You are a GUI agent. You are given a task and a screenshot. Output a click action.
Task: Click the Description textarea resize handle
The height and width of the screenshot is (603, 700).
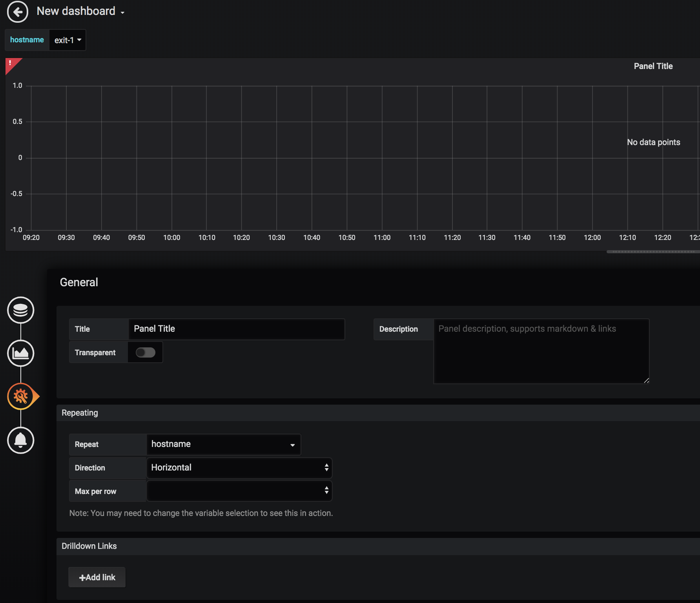646,380
